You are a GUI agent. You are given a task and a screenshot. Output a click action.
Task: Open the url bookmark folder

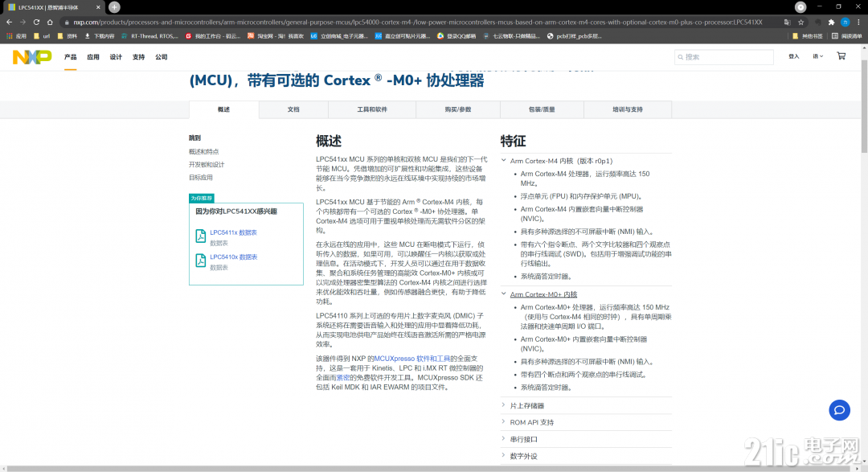tap(42, 36)
